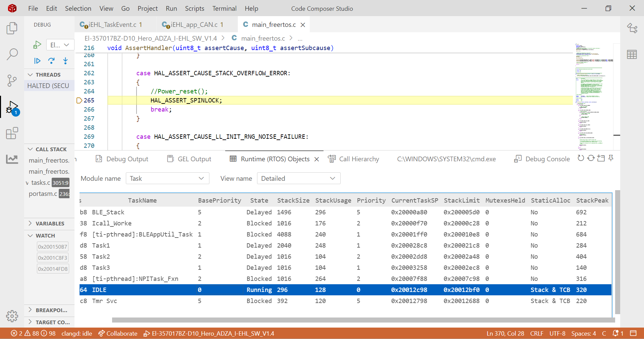
Task: Open the Module name dropdown showing Task
Action: [x=167, y=178]
